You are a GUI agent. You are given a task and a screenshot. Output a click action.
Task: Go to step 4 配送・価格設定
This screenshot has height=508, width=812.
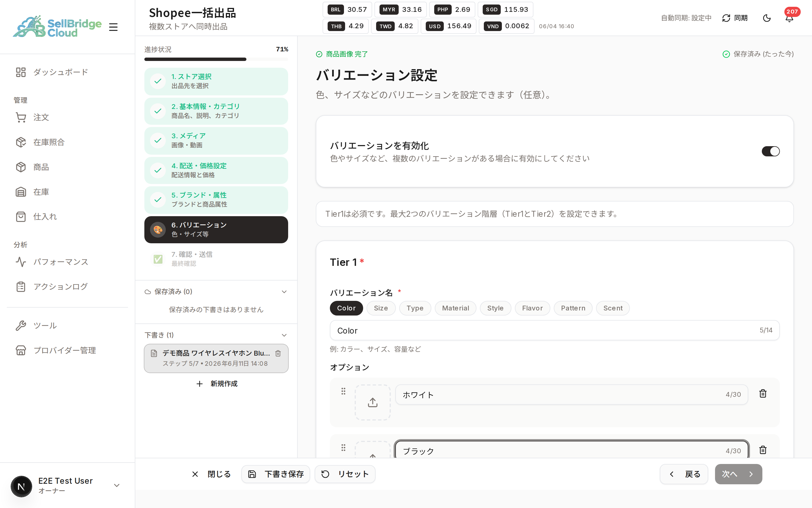216,170
